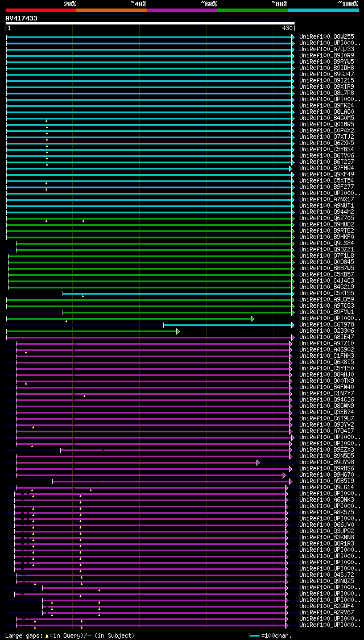The height and width of the screenshot is (640, 364).
Task: Select the UniRef100_Q00TK9 label
Action: coord(326,381)
